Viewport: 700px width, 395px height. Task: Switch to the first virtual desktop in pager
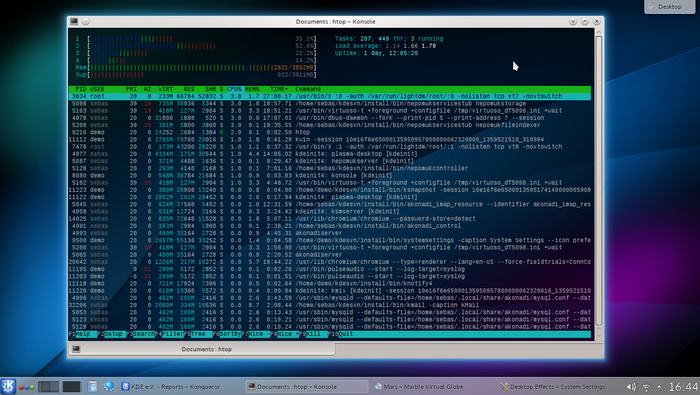(x=48, y=387)
